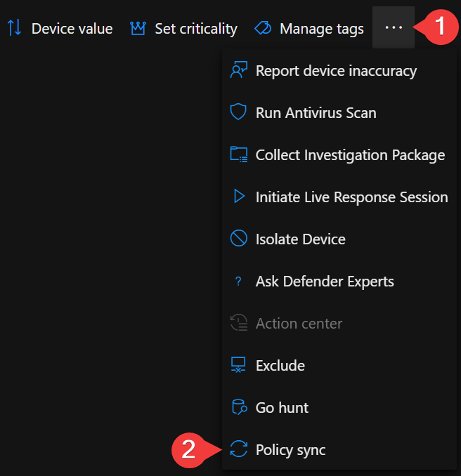Click the Device value sort arrows icon
This screenshot has width=461, height=476.
[14, 27]
